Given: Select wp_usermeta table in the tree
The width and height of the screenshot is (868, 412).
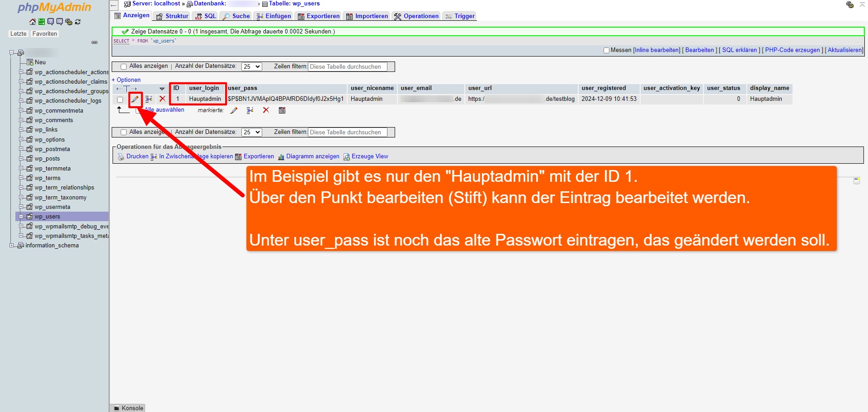Looking at the screenshot, I should pyautogui.click(x=52, y=207).
